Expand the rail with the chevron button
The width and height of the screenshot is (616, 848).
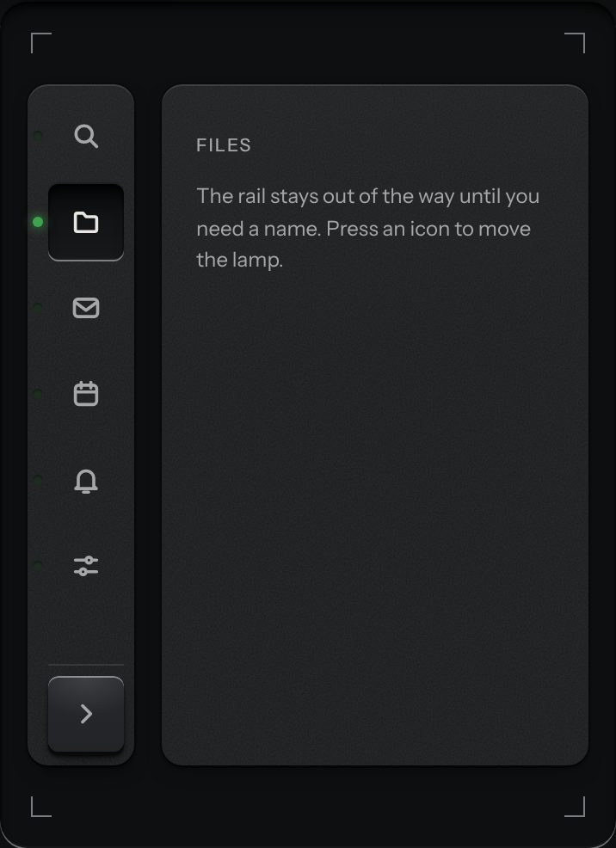(86, 714)
